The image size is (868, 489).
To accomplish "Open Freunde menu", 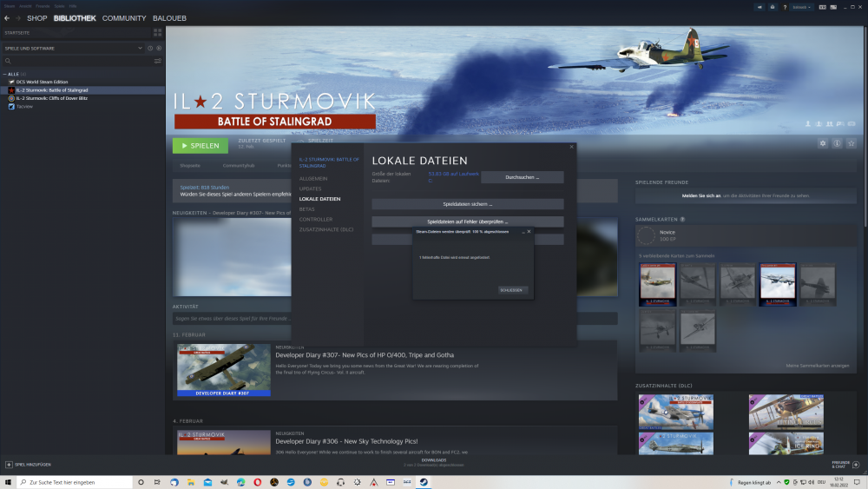I will coord(43,6).
